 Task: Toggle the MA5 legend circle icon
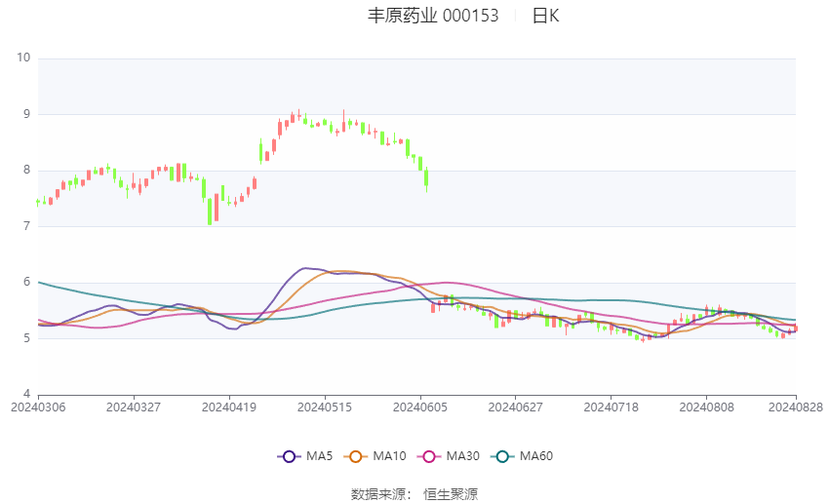(289, 456)
